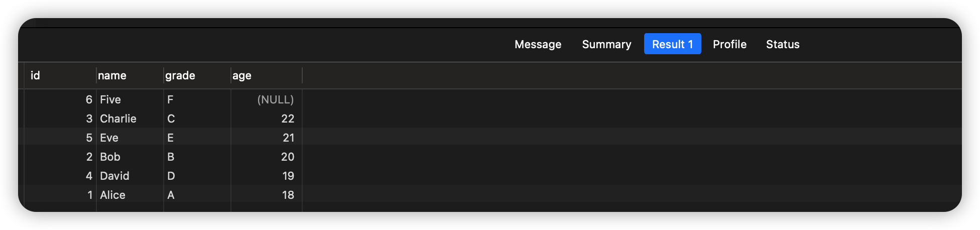This screenshot has height=230, width=980.
Task: Select the cell containing Charlie
Action: point(118,119)
